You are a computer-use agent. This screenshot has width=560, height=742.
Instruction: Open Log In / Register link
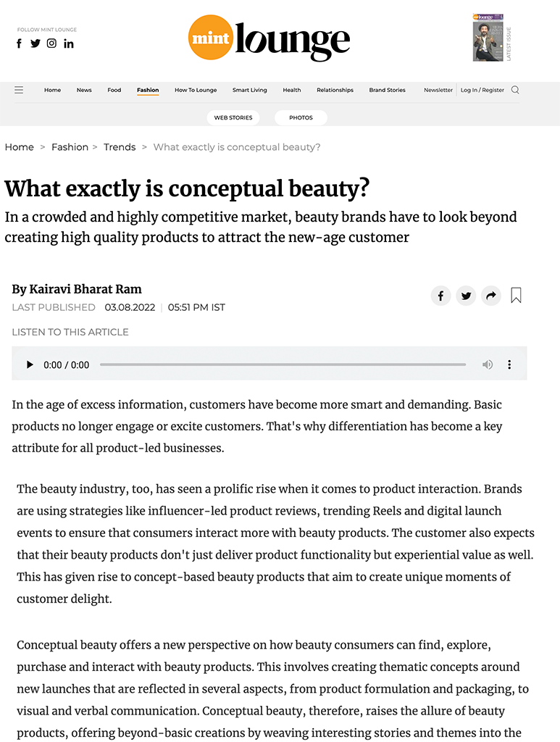tap(482, 90)
